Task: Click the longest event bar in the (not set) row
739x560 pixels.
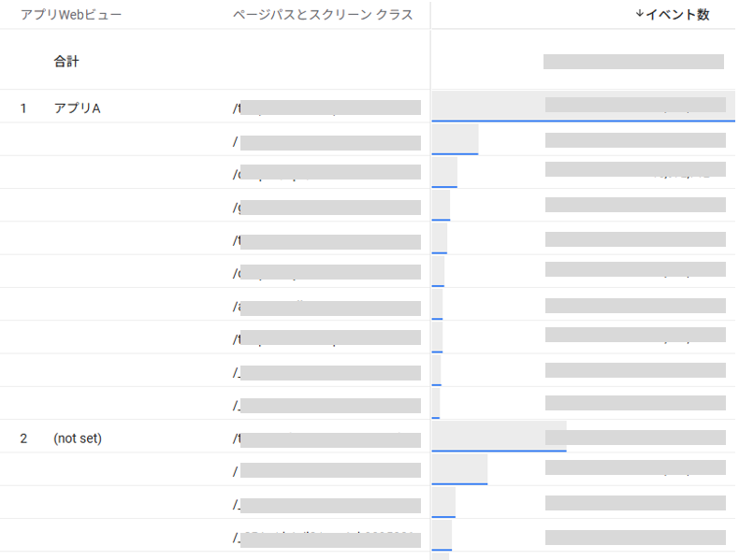Action: pyautogui.click(x=499, y=436)
